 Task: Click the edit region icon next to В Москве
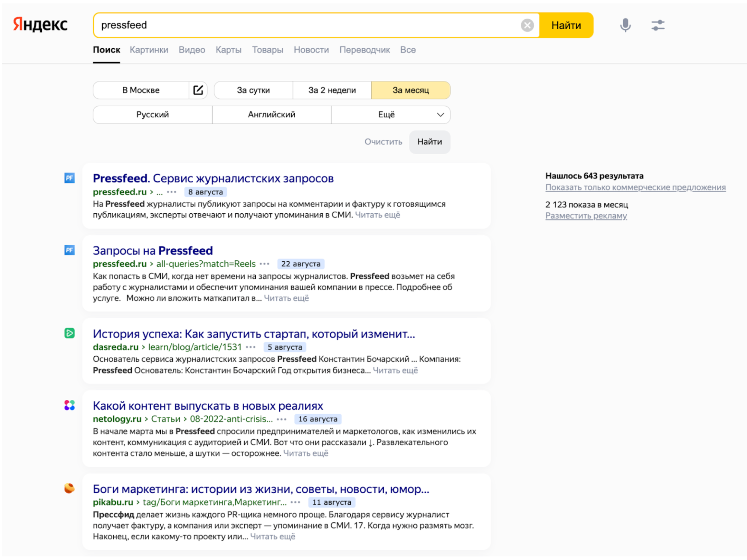click(x=198, y=90)
